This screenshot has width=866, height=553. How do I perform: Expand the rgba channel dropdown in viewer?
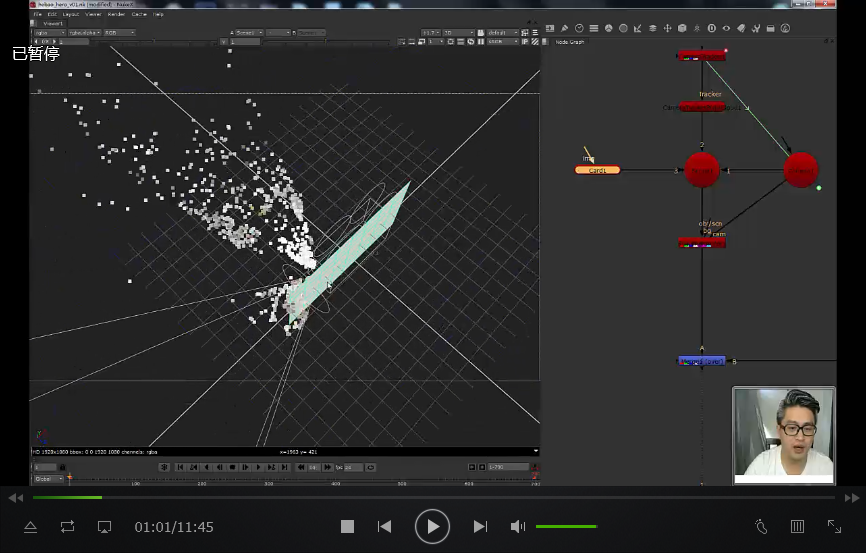47,33
